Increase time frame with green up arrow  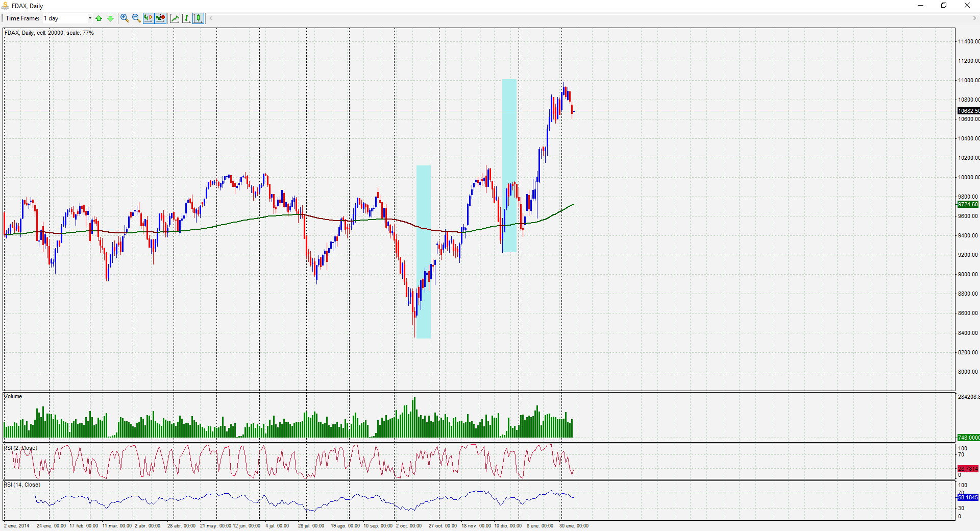(99, 18)
